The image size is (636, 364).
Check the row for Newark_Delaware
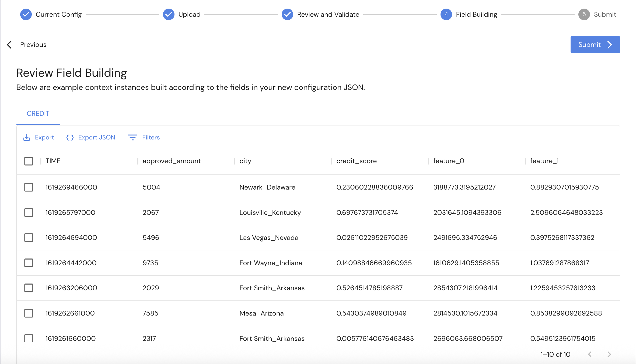(x=29, y=187)
